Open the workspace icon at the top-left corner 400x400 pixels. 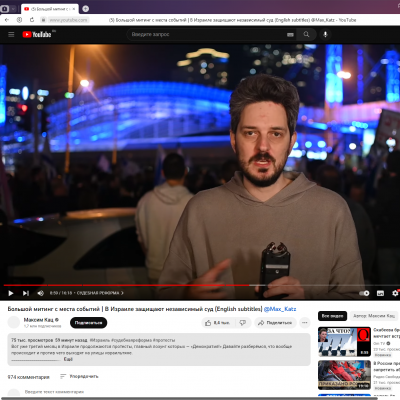click(5, 9)
